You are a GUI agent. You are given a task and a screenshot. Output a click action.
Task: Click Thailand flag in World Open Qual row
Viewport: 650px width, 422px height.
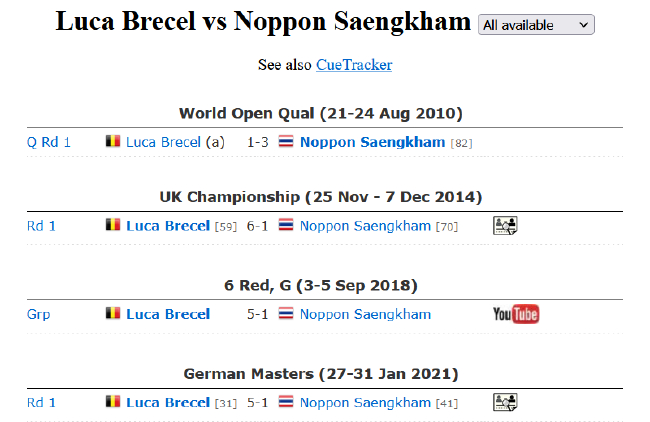286,142
